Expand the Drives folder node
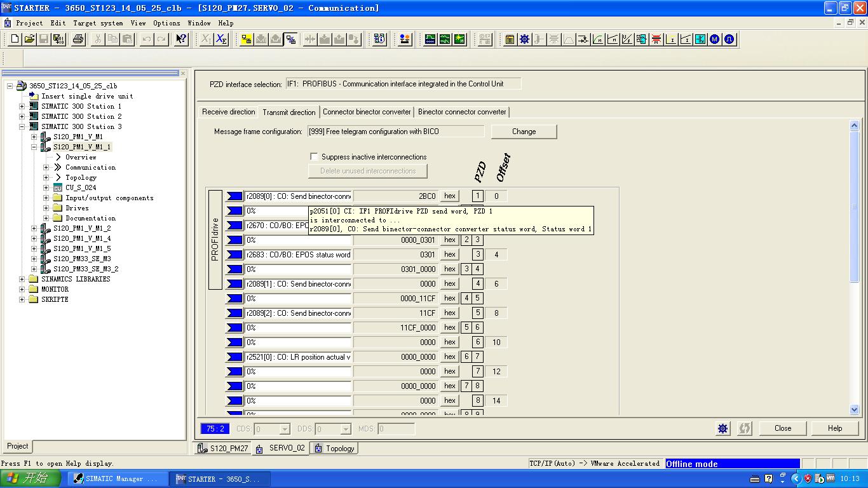Screen dimensions: 868x488 pos(46,208)
